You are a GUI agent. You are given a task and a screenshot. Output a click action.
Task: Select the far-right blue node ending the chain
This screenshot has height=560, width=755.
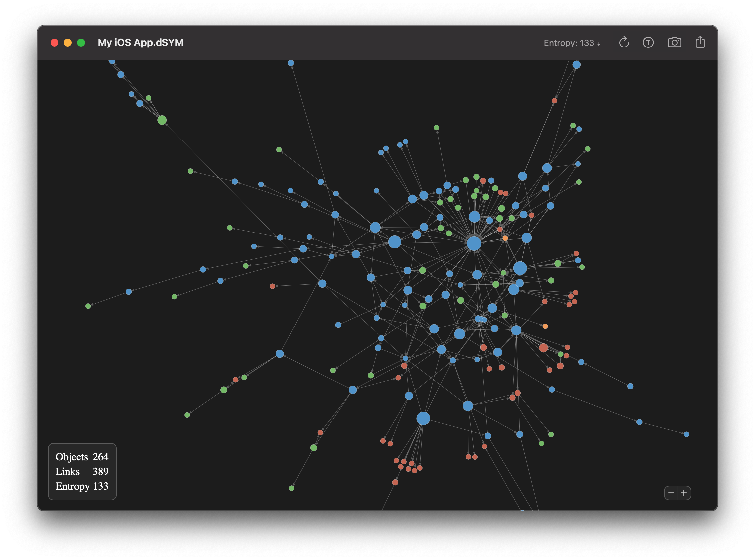click(x=686, y=434)
